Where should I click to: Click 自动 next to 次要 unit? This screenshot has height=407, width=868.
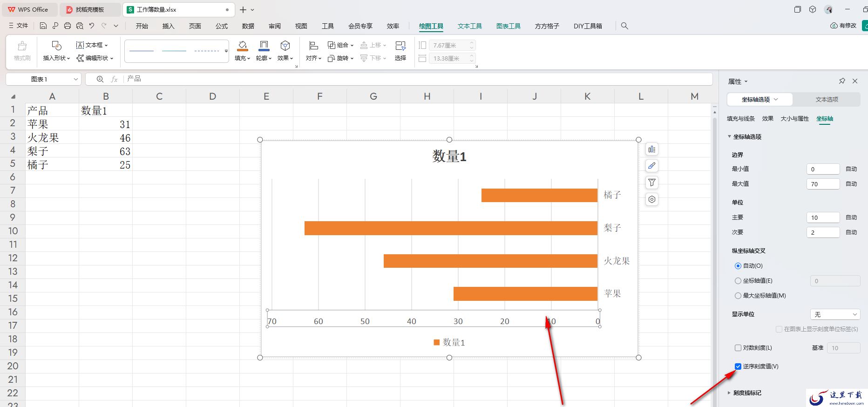(x=851, y=232)
